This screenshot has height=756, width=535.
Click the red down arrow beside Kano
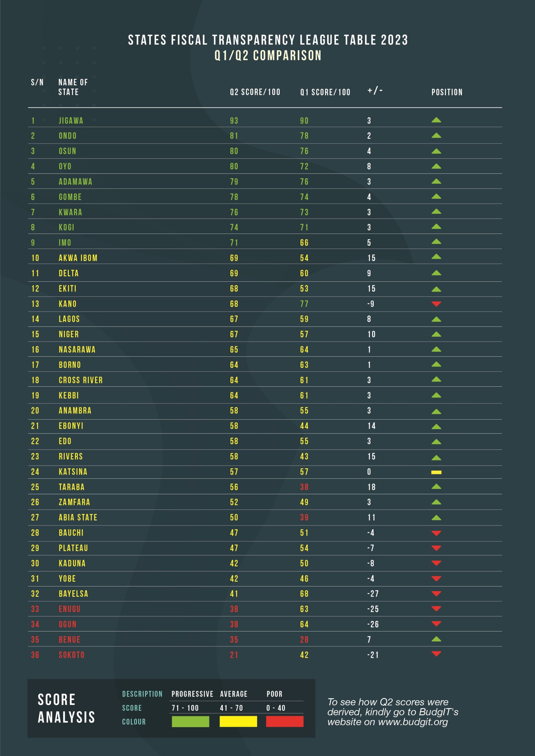point(436,304)
